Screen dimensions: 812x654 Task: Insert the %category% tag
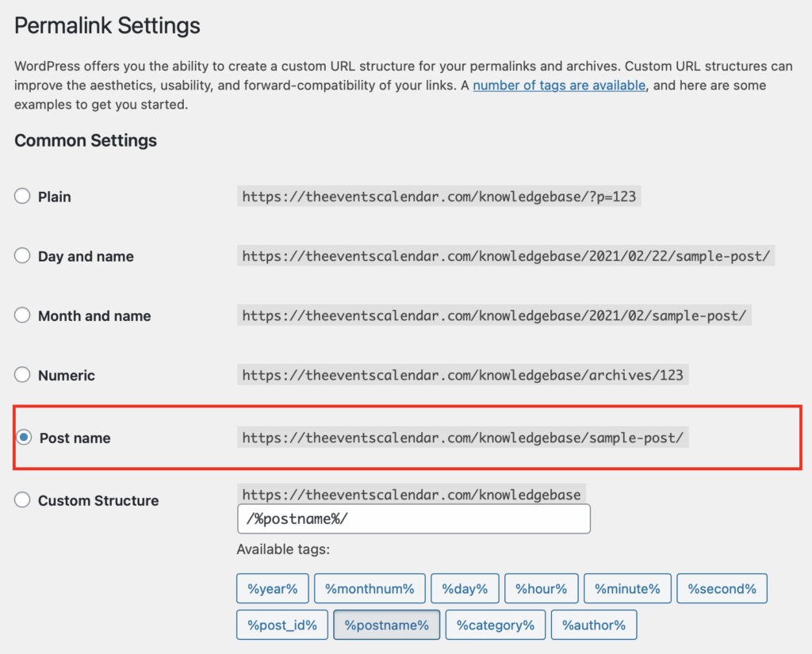tap(495, 625)
